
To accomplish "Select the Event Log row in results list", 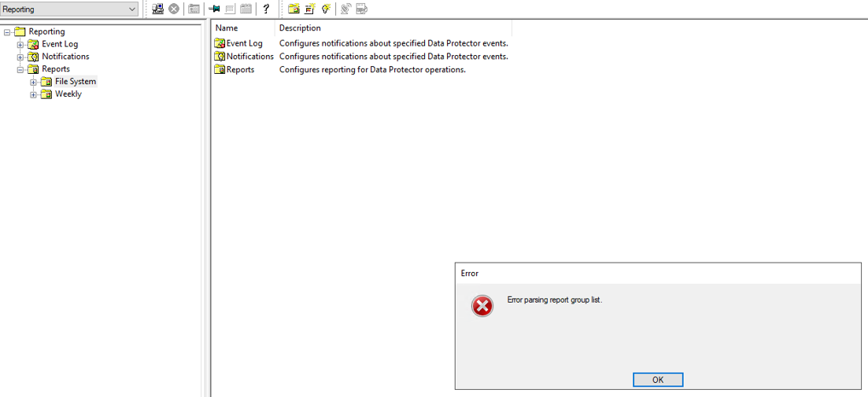I will pos(361,43).
